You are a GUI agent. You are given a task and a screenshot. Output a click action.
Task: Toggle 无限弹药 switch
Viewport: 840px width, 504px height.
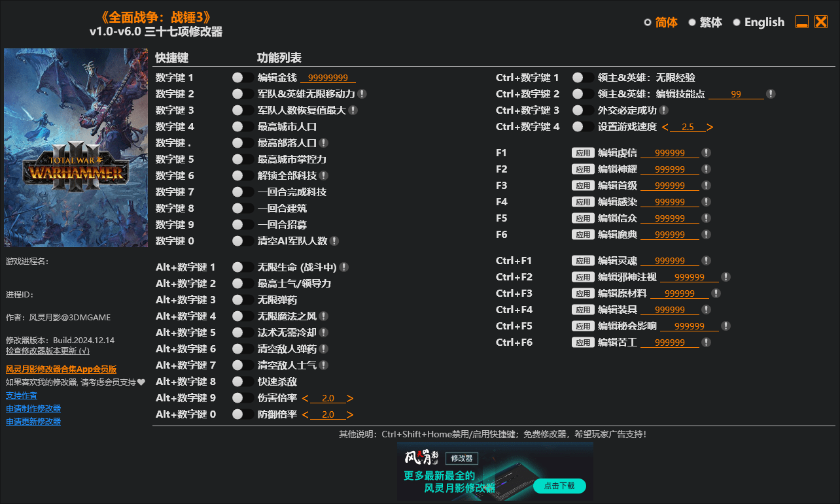pyautogui.click(x=243, y=300)
